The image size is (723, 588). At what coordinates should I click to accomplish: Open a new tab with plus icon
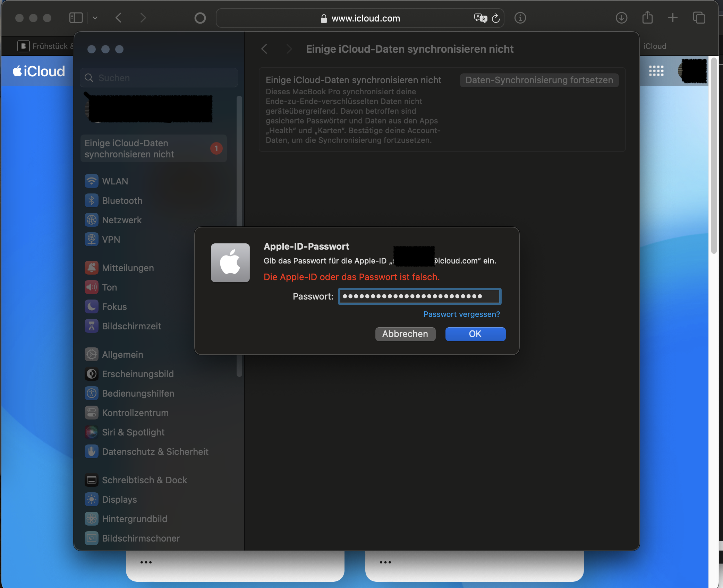coord(673,18)
